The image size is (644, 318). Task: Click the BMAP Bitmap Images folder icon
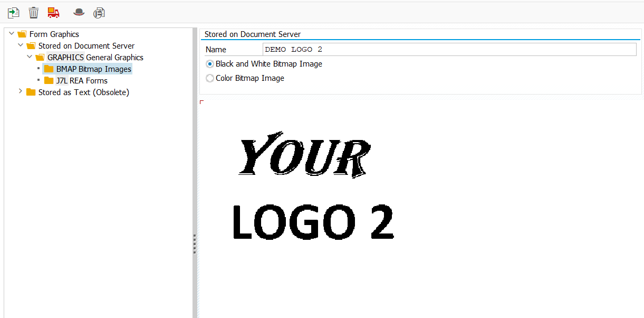pos(49,69)
